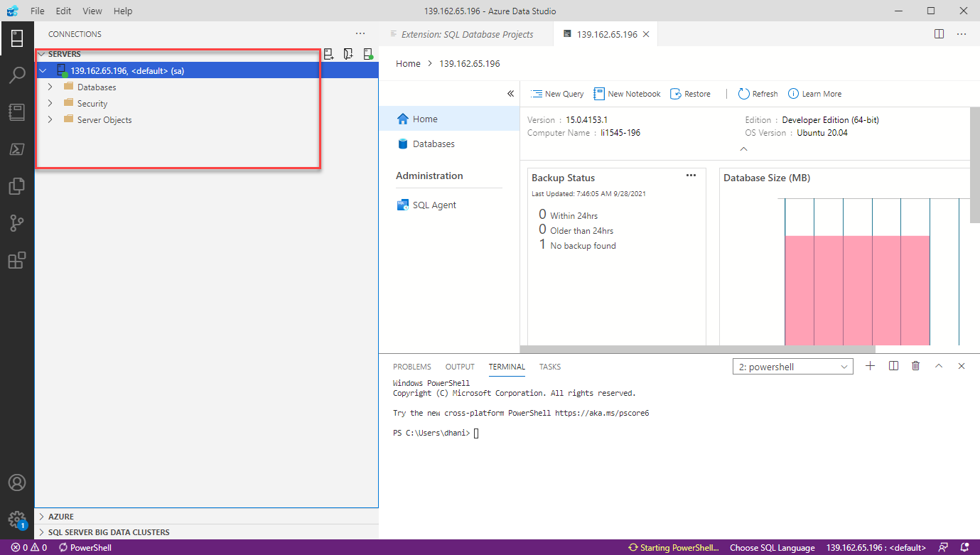The width and height of the screenshot is (980, 555).
Task: Expand the Security folder
Action: coord(50,103)
